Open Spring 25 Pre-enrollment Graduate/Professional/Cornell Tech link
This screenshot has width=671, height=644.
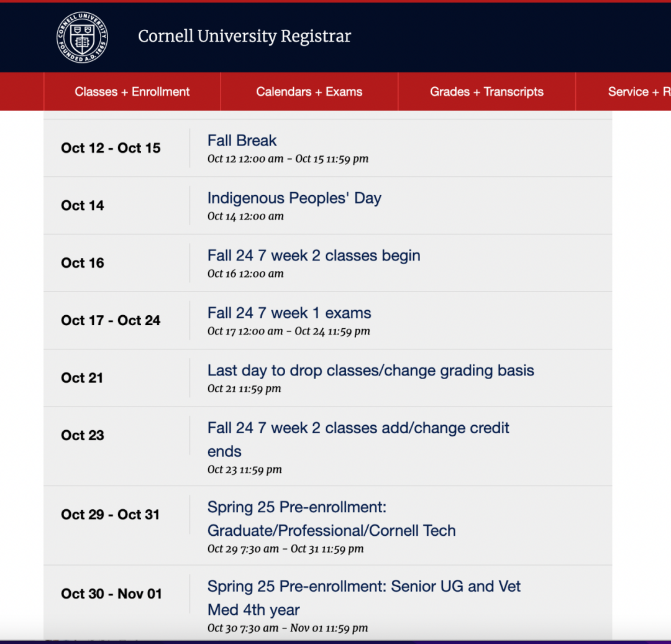click(331, 518)
